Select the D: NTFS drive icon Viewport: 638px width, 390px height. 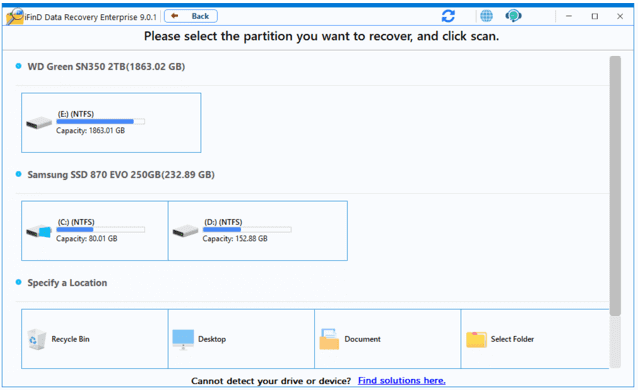coord(185,231)
